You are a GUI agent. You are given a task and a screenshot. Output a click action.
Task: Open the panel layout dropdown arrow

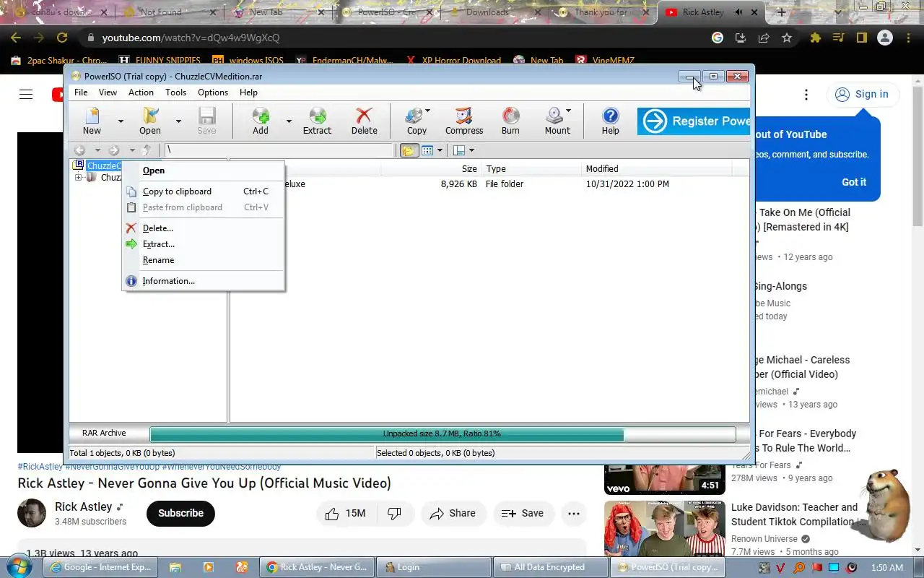[x=471, y=150]
